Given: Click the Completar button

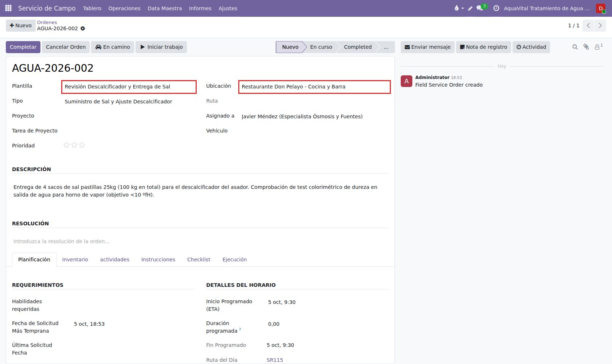Looking at the screenshot, I should tap(23, 47).
